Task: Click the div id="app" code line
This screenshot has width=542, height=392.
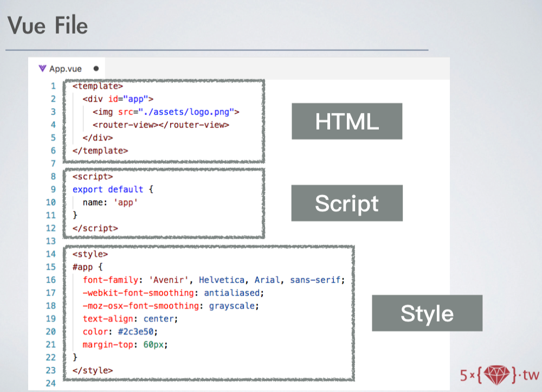Action: (x=118, y=99)
